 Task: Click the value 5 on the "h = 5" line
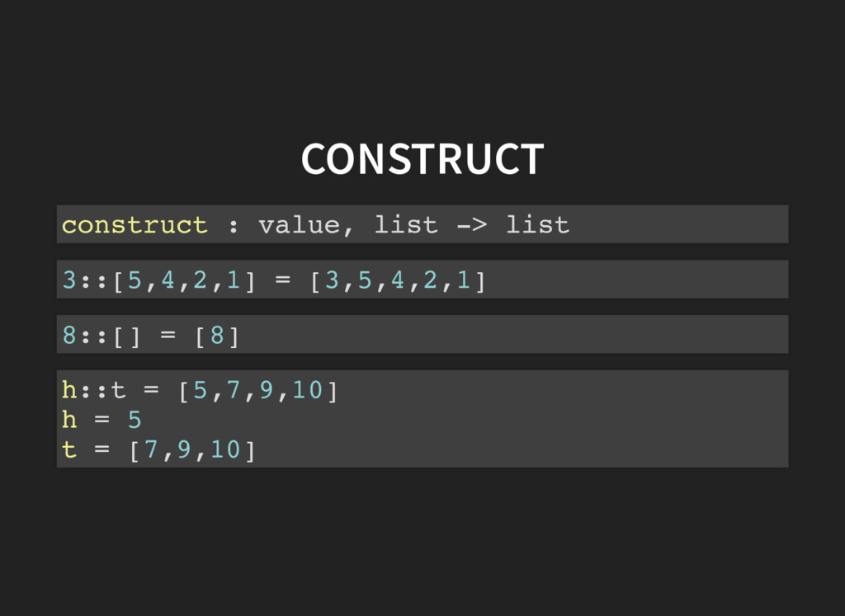[x=135, y=420]
